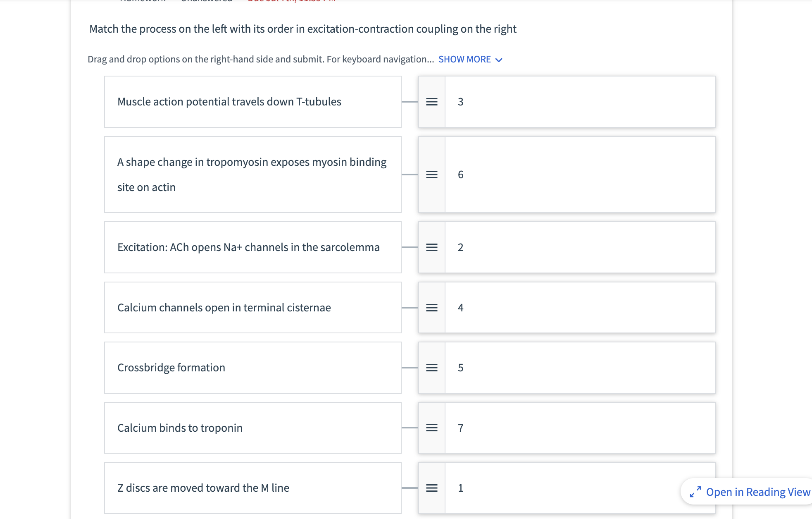Click 'Calcium channels open in terminal cisternae' prompt
This screenshot has height=519, width=812.
252,308
